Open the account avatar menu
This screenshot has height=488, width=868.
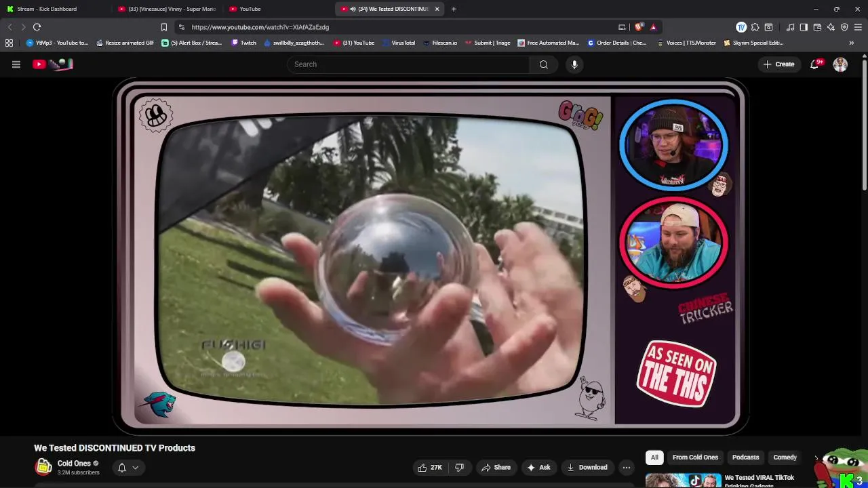pyautogui.click(x=840, y=64)
